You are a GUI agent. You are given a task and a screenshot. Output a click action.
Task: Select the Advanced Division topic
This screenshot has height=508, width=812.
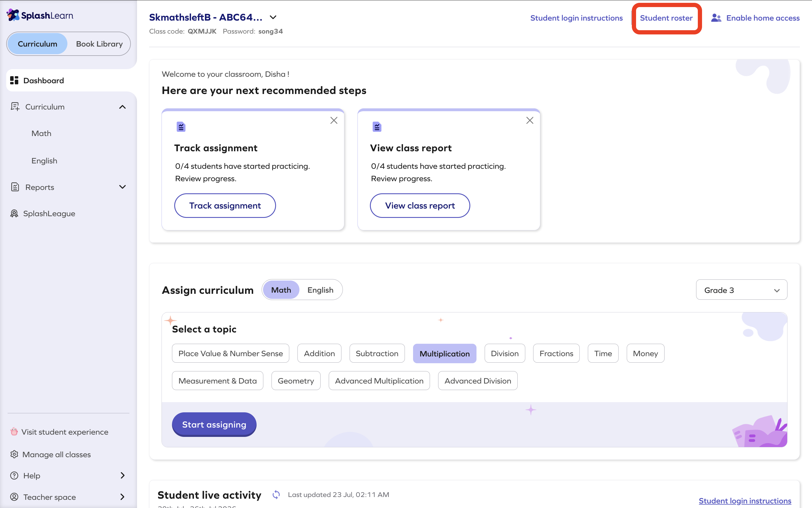tap(478, 381)
